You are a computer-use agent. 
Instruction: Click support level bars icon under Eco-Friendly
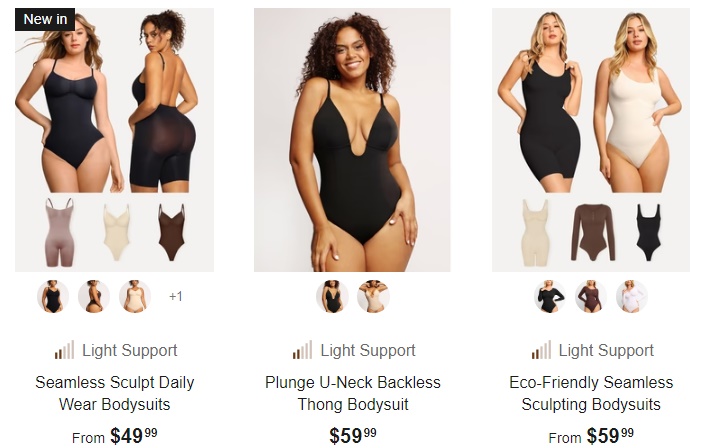pyautogui.click(x=541, y=350)
